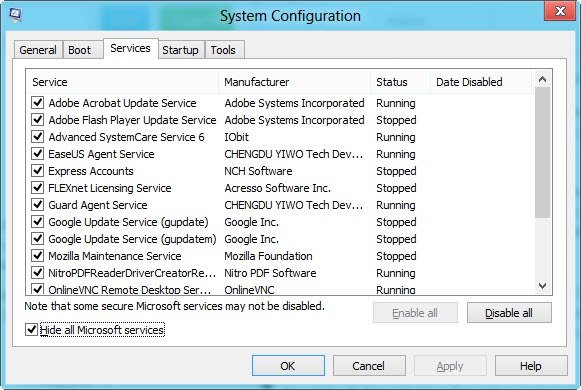Click the System Configuration title bar icon
Image resolution: width=581 pixels, height=390 pixels.
(x=15, y=15)
